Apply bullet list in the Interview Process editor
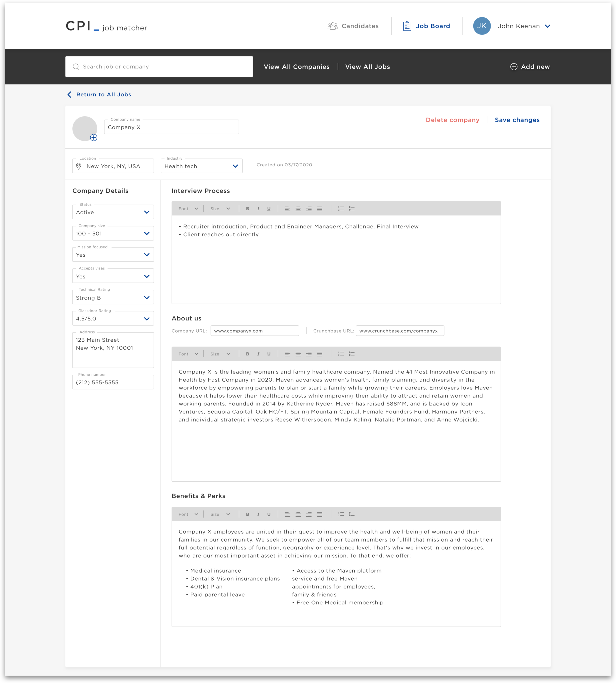Screen dimensions: 616x683 (352, 209)
